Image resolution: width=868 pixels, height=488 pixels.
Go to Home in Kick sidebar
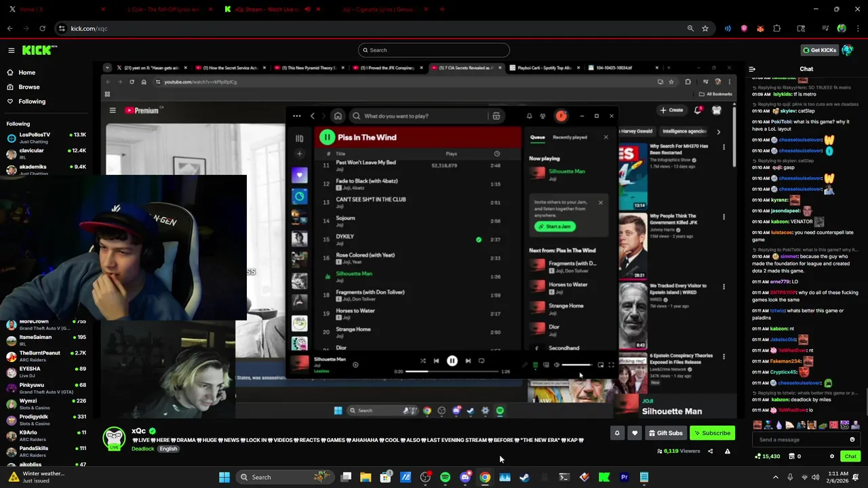(27, 73)
